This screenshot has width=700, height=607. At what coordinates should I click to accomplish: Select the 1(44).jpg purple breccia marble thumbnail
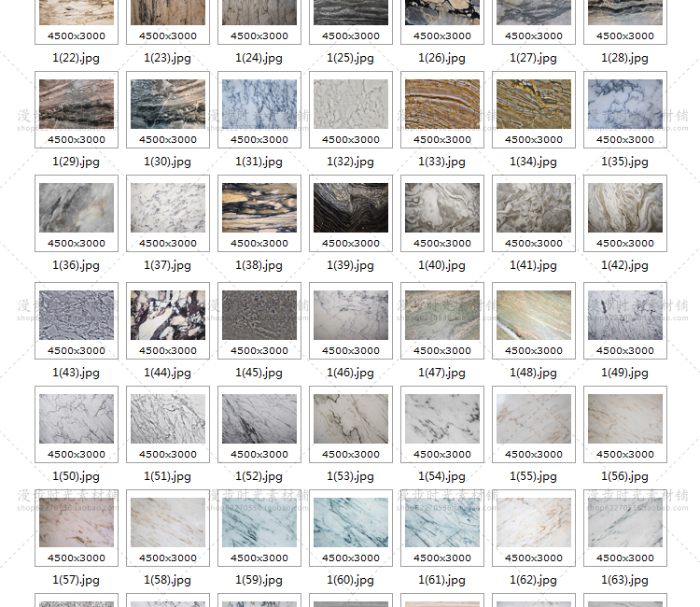(168, 315)
